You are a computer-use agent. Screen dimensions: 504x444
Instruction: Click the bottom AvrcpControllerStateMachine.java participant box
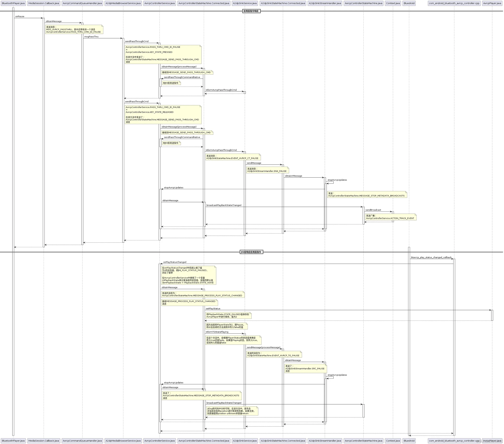(363, 440)
